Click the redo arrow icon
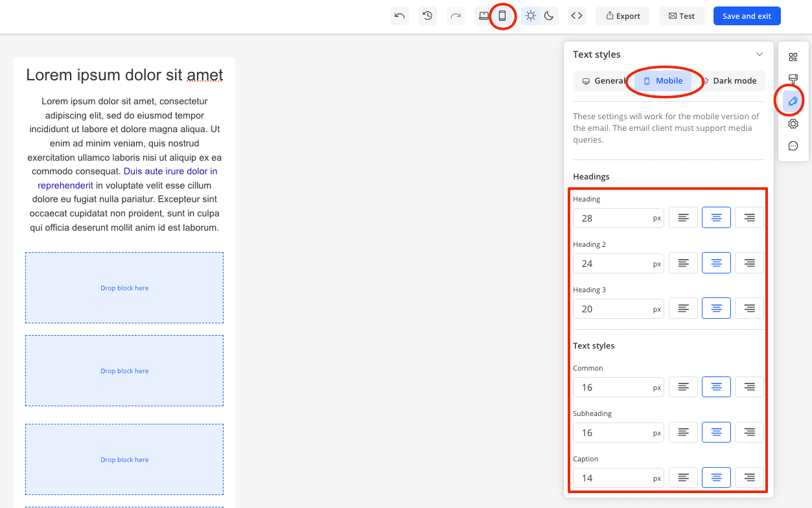Viewport: 812px width, 508px height. tap(456, 16)
